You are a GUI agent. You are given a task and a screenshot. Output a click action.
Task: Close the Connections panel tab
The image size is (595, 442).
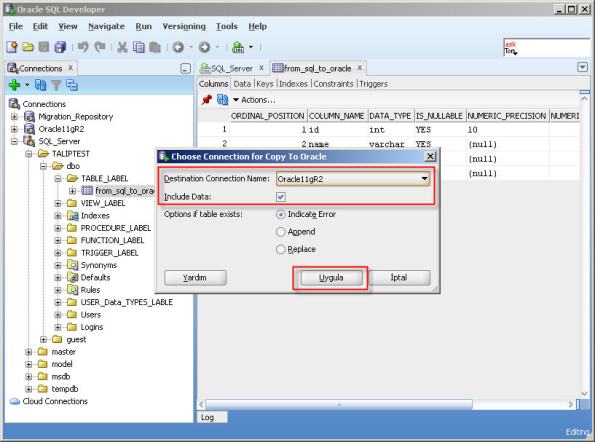[71, 68]
